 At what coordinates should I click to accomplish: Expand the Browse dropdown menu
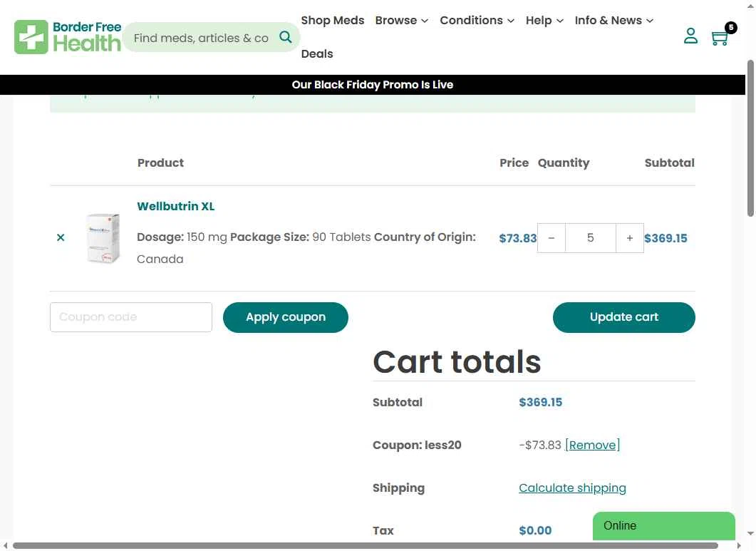pos(402,20)
